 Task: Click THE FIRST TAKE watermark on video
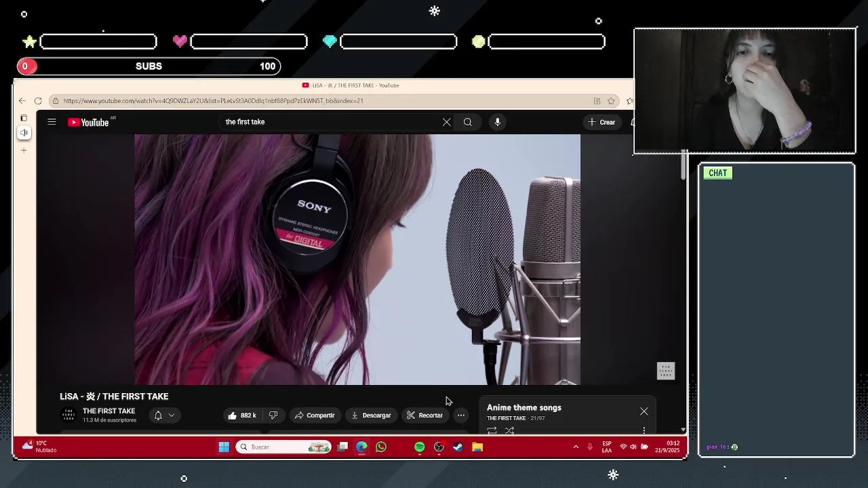click(666, 371)
